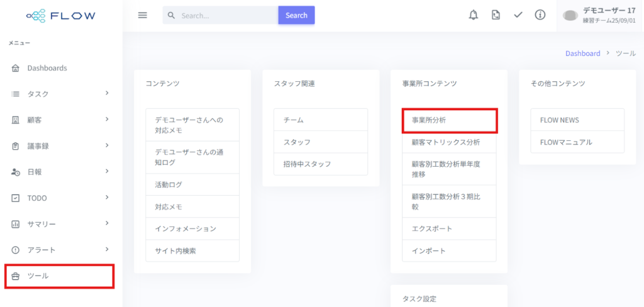Open the document file icon in header
This screenshot has width=644, height=307.
point(496,15)
